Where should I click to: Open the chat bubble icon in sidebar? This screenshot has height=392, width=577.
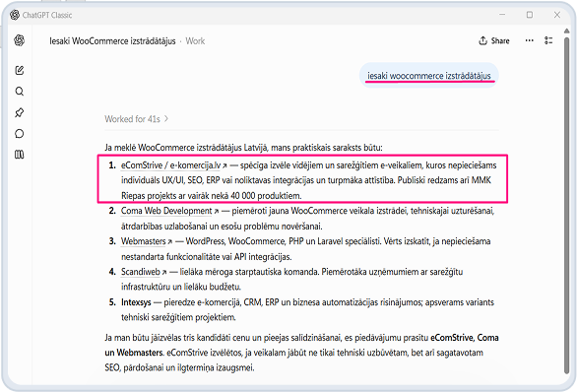(x=19, y=134)
